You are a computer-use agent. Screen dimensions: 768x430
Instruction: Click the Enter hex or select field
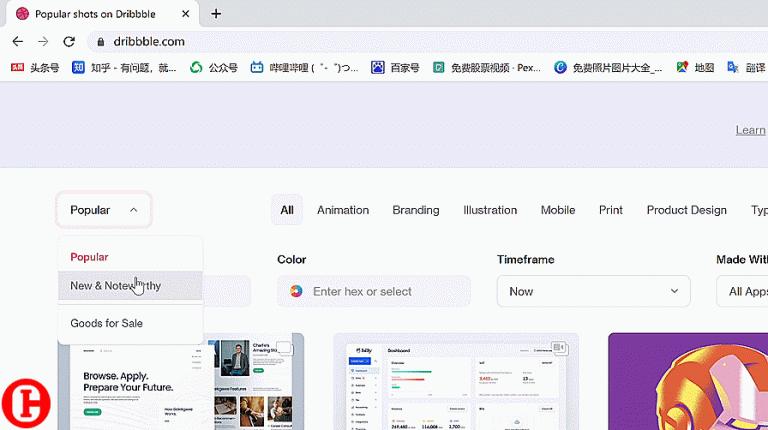pos(374,291)
